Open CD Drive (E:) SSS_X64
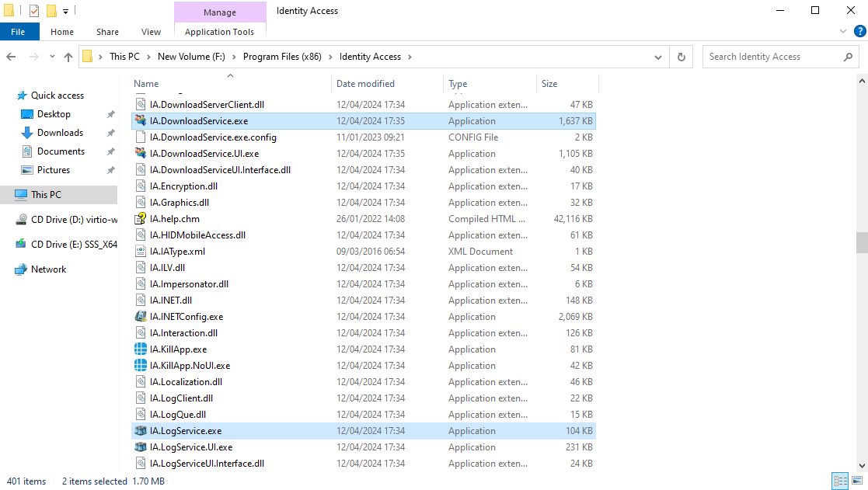 click(66, 245)
